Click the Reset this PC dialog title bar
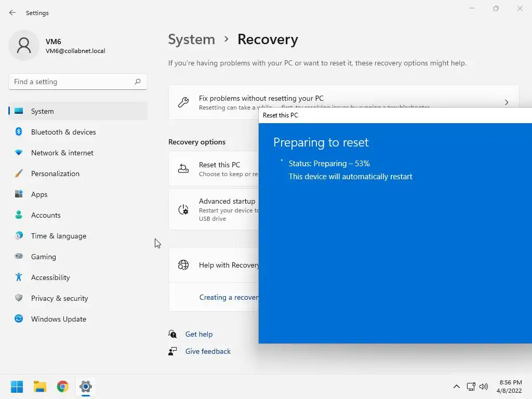The image size is (532, 399). coord(395,115)
